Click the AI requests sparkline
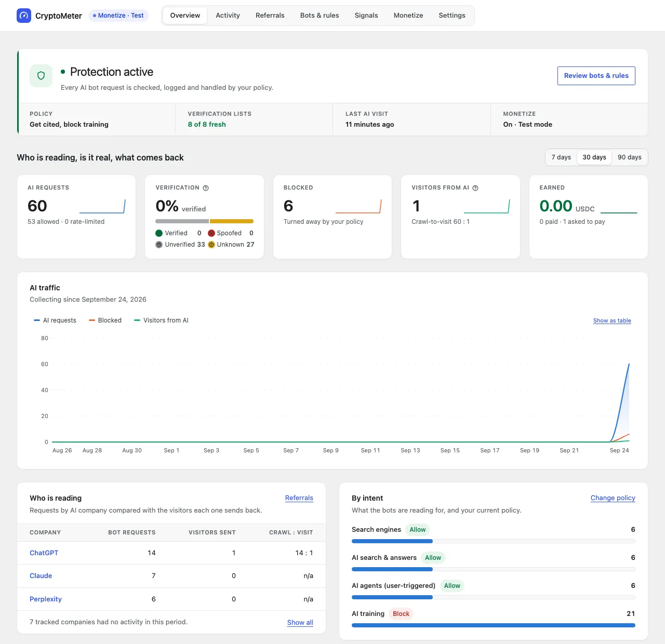 point(102,206)
